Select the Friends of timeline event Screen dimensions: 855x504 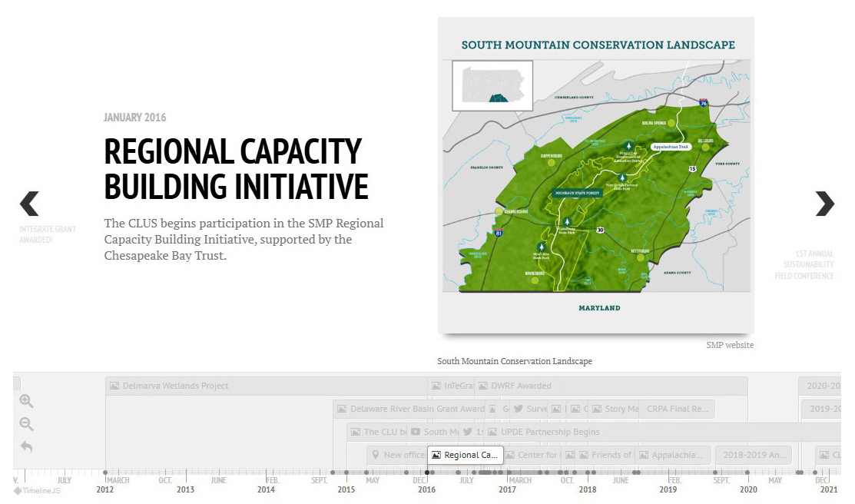(605, 455)
